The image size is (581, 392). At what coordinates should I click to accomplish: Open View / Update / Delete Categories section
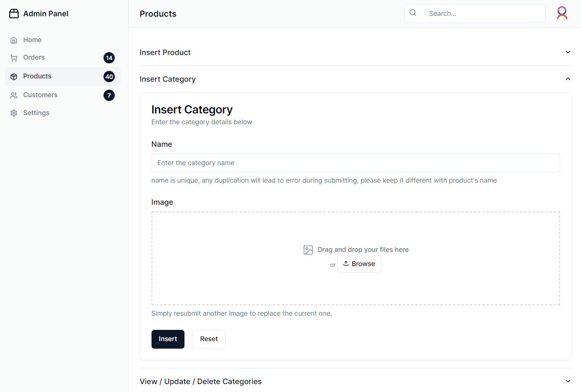356,381
